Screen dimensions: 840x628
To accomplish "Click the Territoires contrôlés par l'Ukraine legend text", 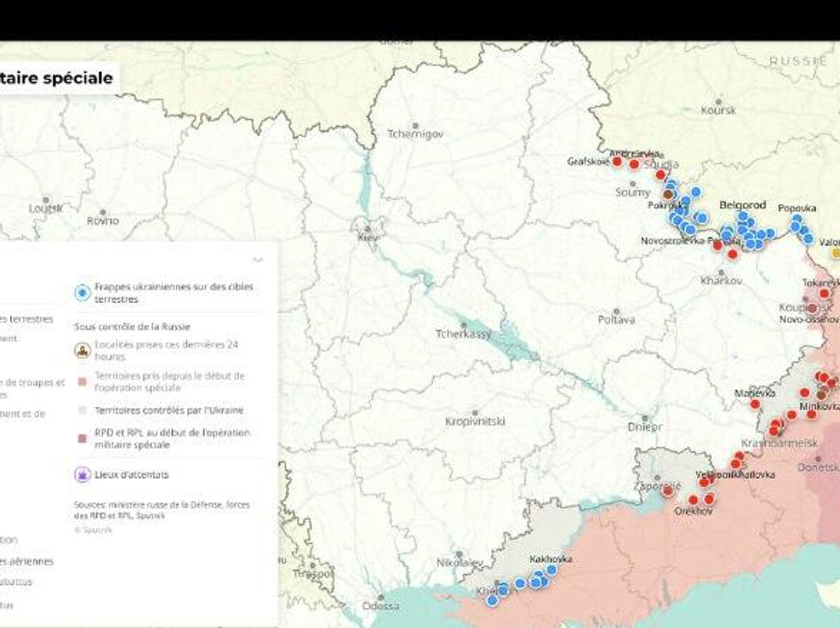I will 169,410.
